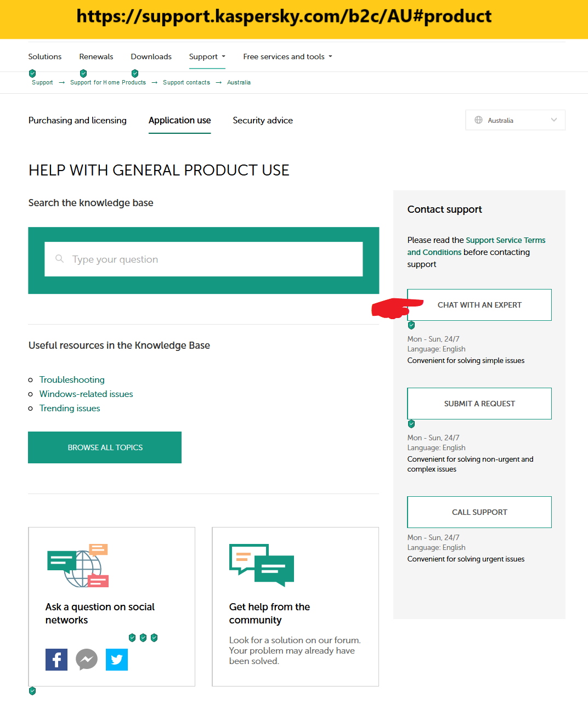This screenshot has width=588, height=709.
Task: Click the middle shield badge above Messenger icon
Action: click(x=143, y=637)
